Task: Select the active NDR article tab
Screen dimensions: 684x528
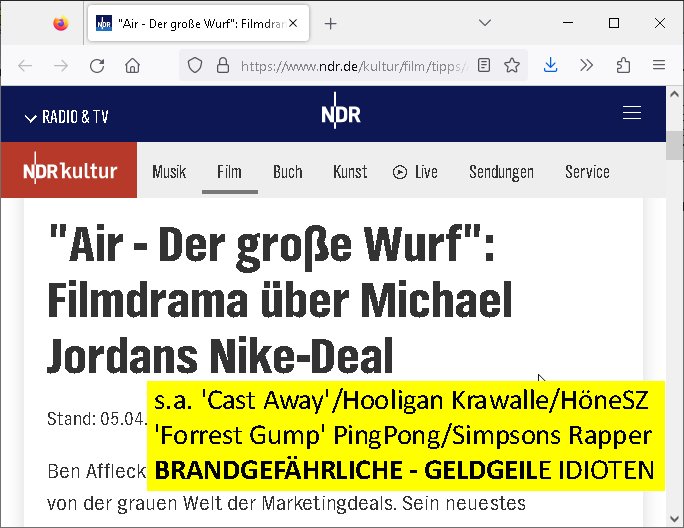Action: click(x=198, y=24)
